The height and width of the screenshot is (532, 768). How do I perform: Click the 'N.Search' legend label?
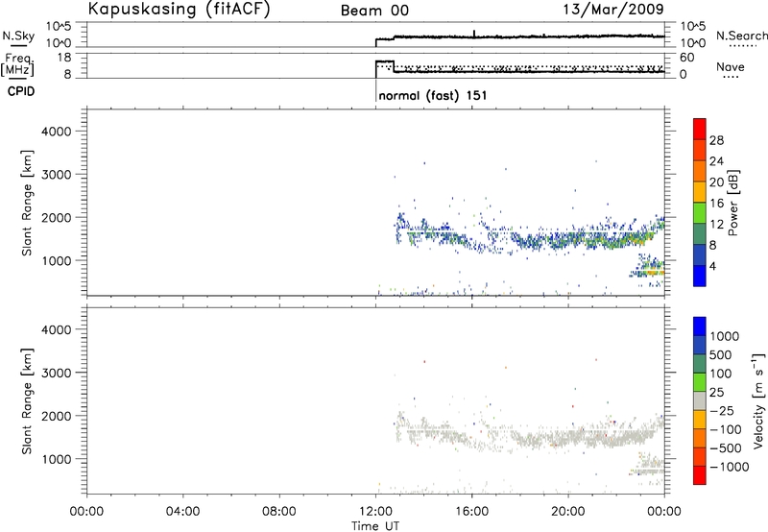click(x=741, y=36)
